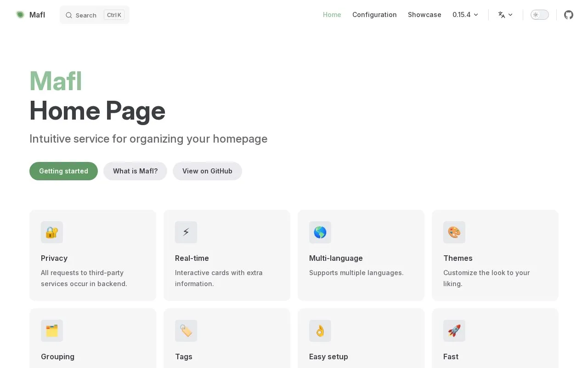
Task: Open the Showcase nav item
Action: (424, 15)
